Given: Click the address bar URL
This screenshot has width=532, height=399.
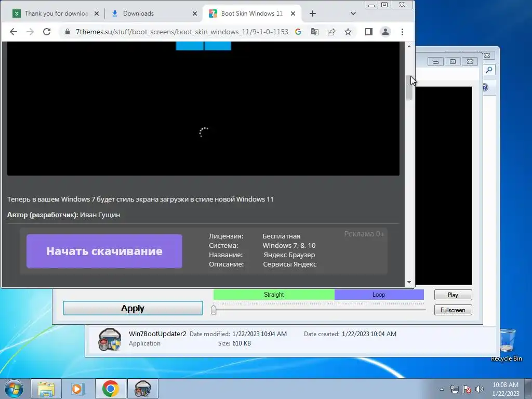Looking at the screenshot, I should [182, 32].
